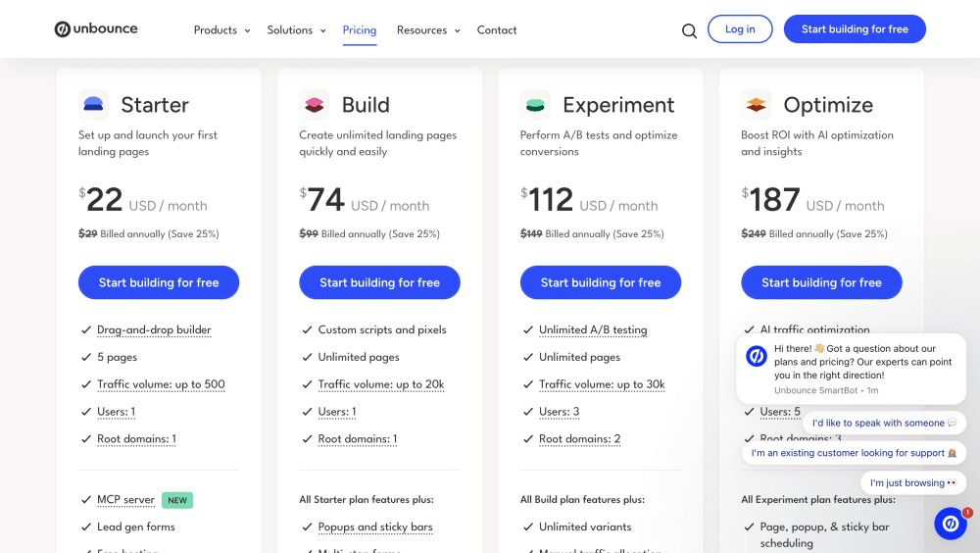This screenshot has width=980, height=553.
Task: Choose "I'd like to speak with someone"
Action: click(884, 423)
